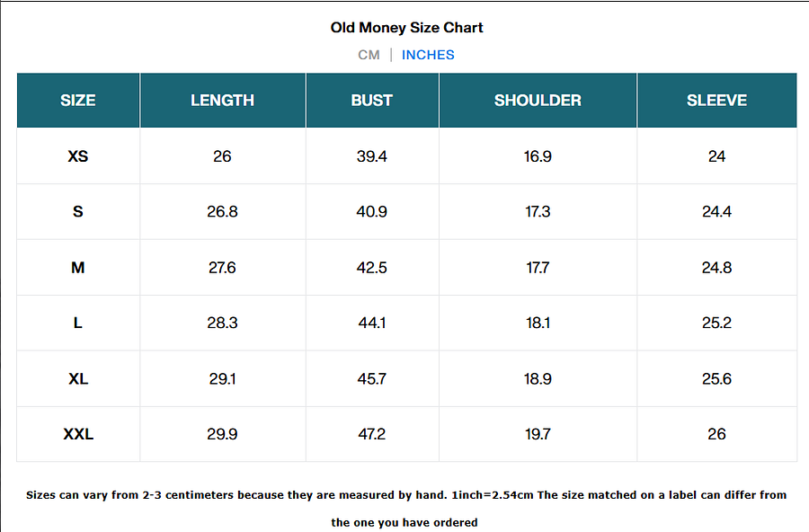809x532 pixels.
Task: Click the XL length value 29.1
Action: (x=222, y=379)
